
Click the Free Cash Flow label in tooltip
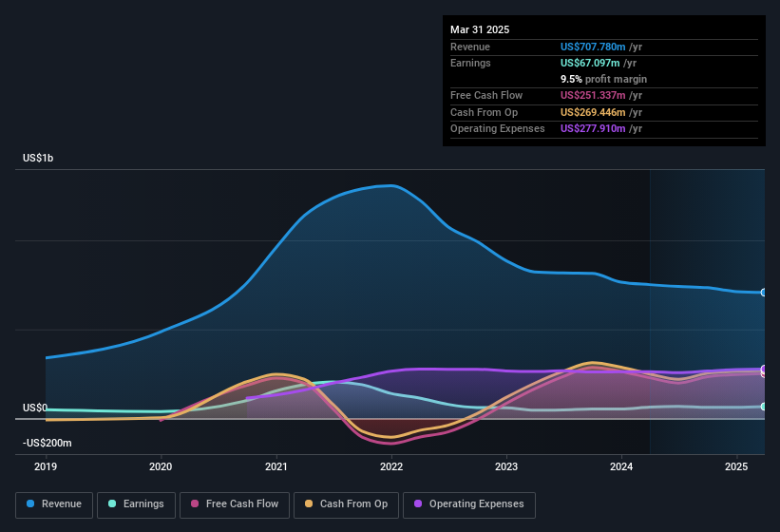[486, 95]
